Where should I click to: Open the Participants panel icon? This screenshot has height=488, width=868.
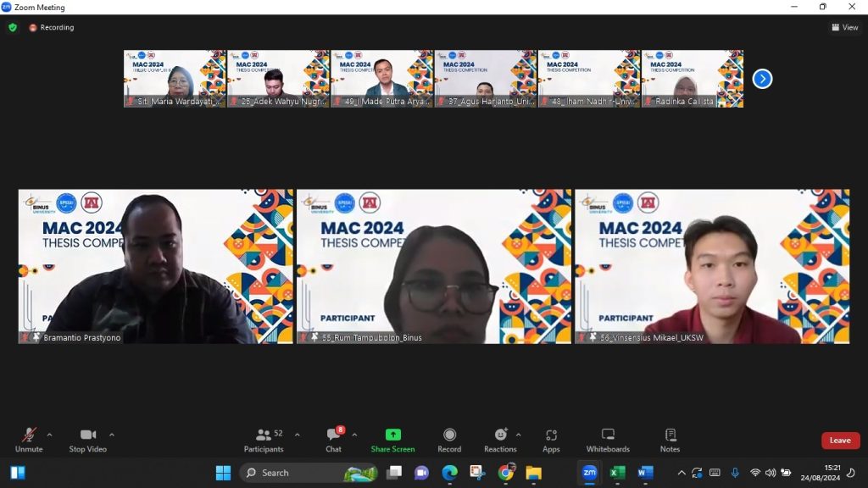coord(264,435)
